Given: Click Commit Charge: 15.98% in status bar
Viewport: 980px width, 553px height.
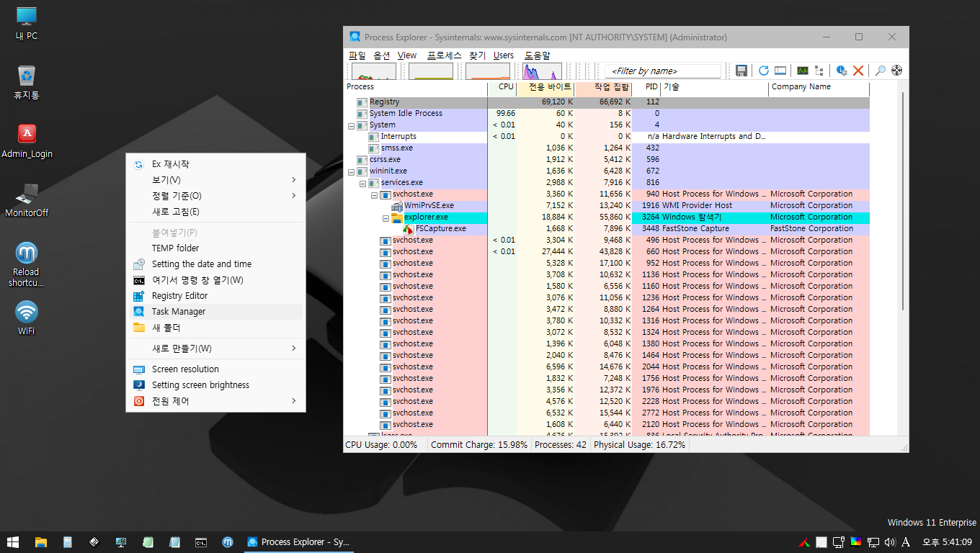Looking at the screenshot, I should [478, 445].
